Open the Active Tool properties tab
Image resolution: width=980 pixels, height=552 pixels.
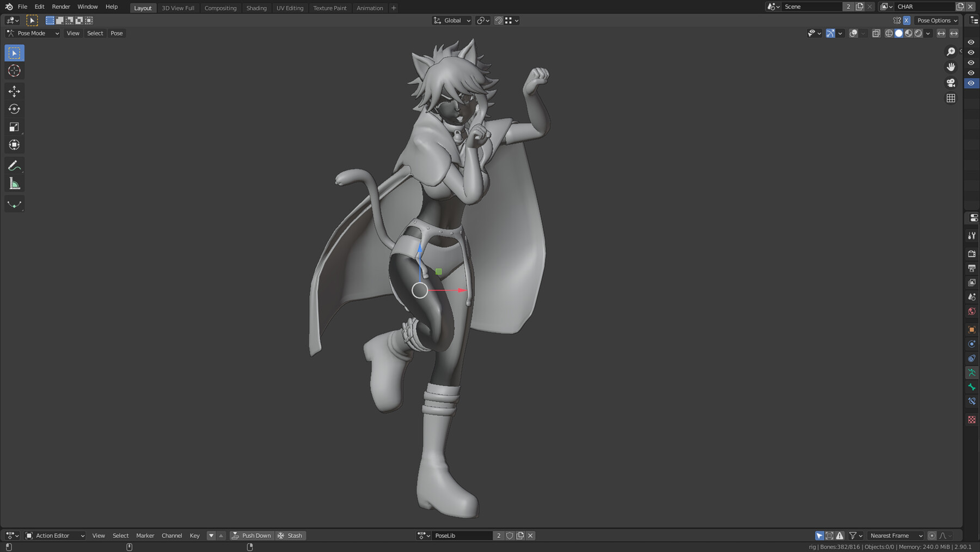click(972, 236)
